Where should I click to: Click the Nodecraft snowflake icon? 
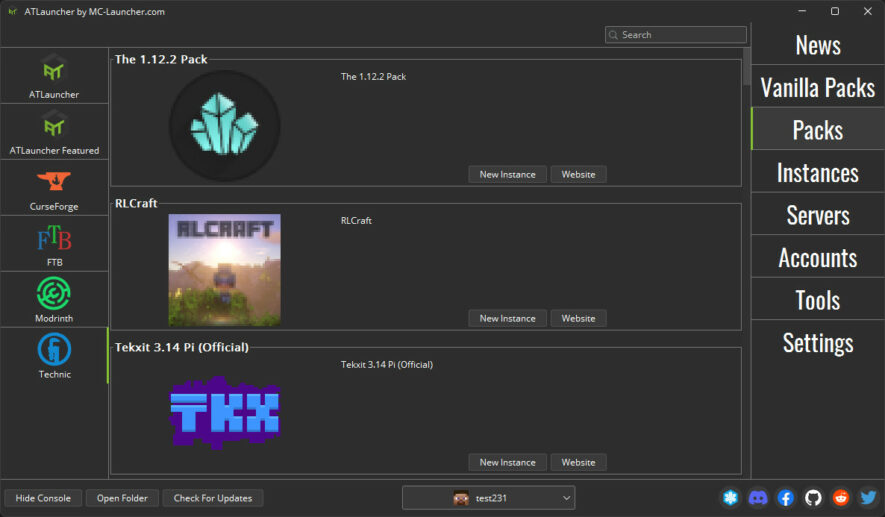coord(731,498)
